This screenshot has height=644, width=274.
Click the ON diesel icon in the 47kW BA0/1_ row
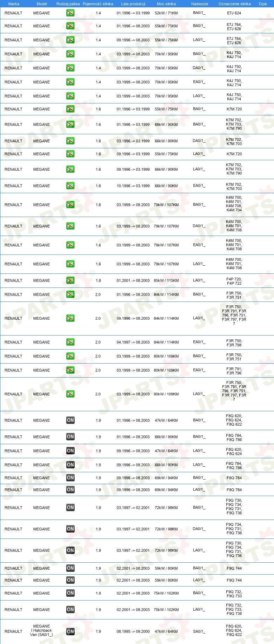pyautogui.click(x=70, y=420)
